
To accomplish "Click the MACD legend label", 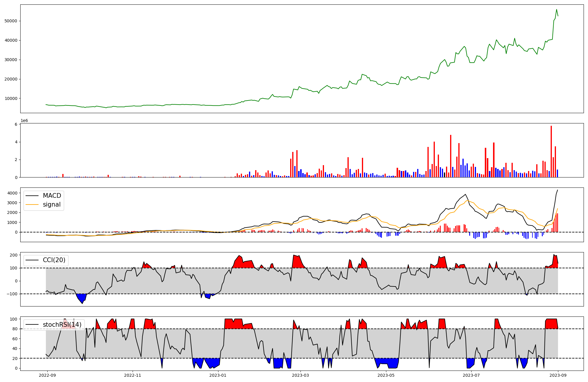I will tap(52, 196).
